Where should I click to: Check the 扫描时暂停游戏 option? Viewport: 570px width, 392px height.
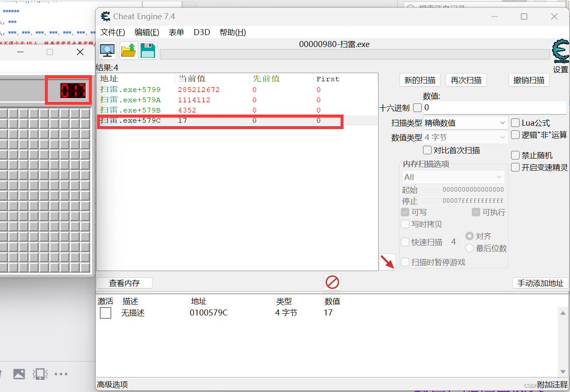pyautogui.click(x=405, y=262)
